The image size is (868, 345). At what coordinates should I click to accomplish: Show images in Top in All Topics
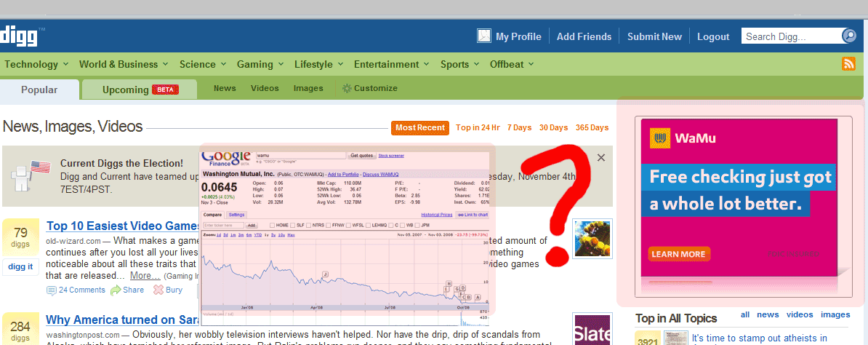tap(835, 314)
